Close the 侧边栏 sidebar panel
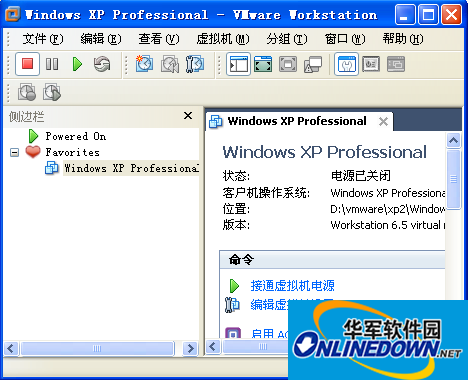This screenshot has height=380, width=468. [188, 116]
